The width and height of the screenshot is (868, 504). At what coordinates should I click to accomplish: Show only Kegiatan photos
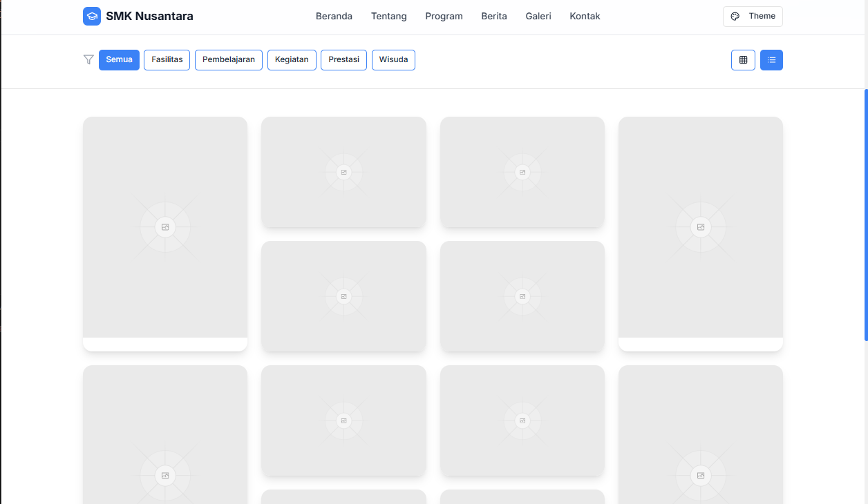(x=292, y=60)
